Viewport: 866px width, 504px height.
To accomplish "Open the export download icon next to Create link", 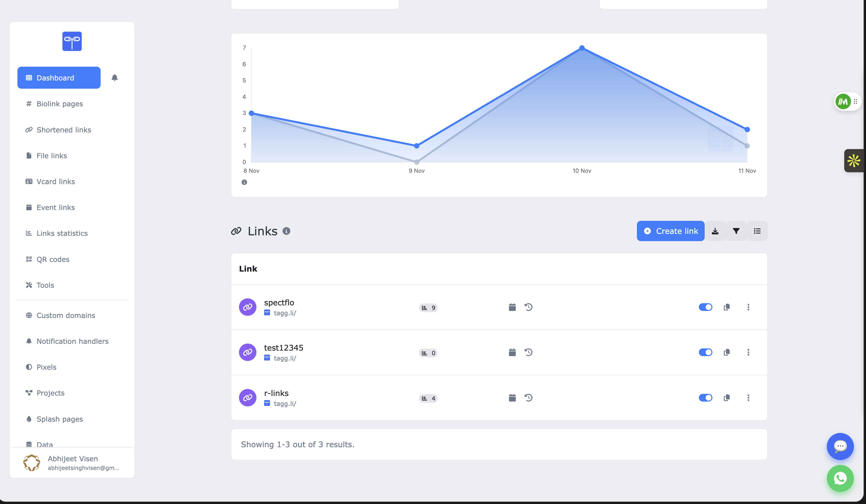I will [715, 231].
